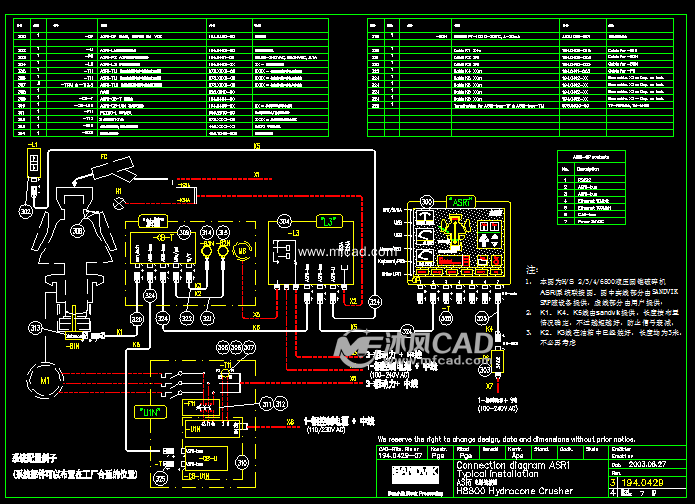Click the "H8800 Hydrocone Crusher" text
The width and height of the screenshot is (695, 504).
(515, 491)
